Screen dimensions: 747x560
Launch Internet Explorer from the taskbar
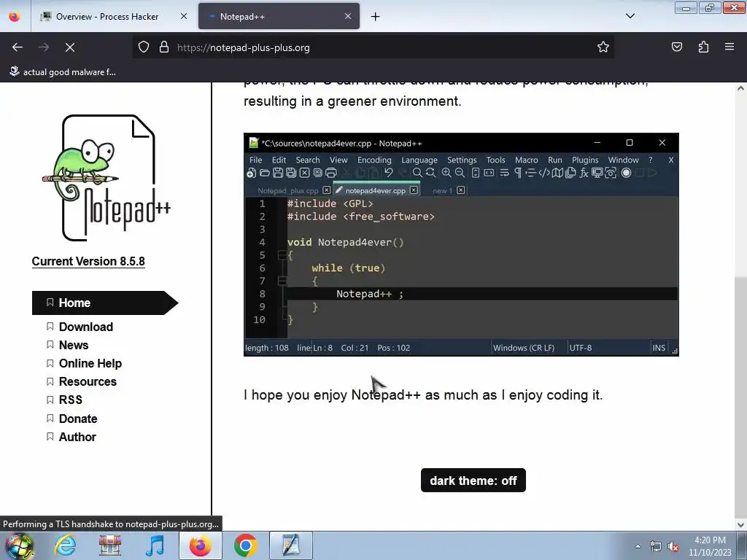click(65, 545)
